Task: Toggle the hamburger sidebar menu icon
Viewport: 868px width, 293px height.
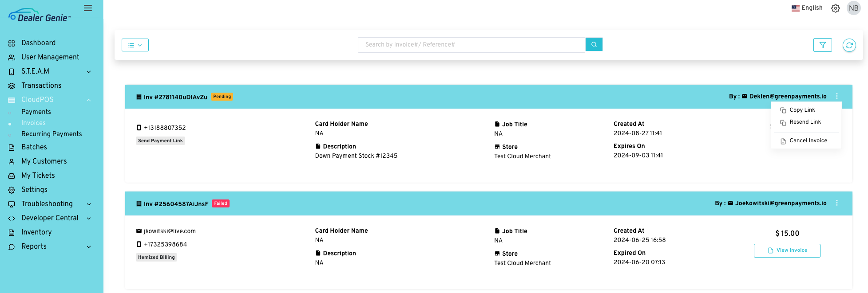Action: pyautogui.click(x=88, y=8)
